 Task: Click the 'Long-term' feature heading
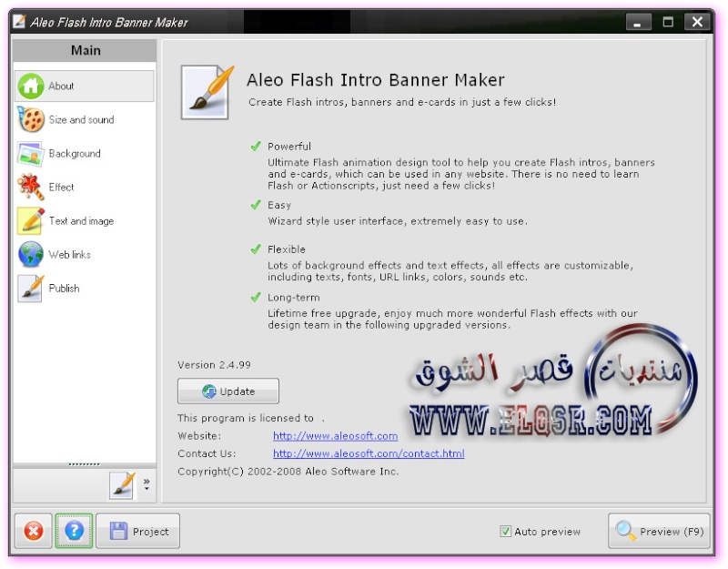[x=293, y=298]
